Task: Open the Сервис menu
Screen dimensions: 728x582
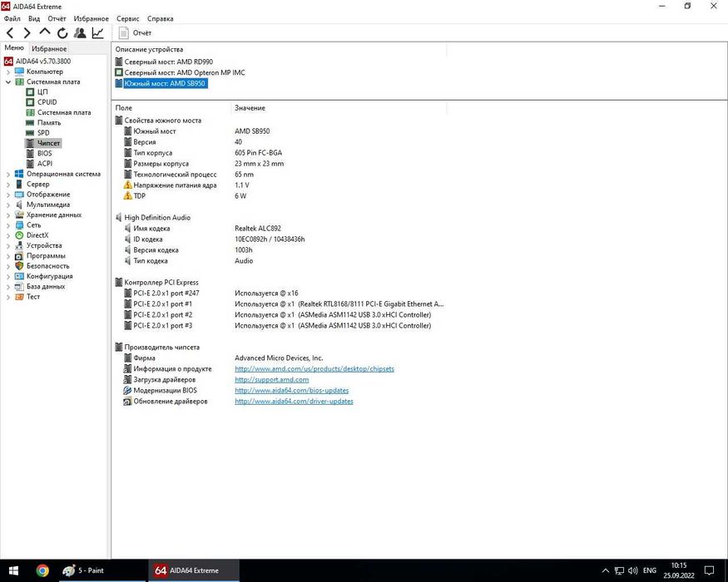Action: (x=127, y=18)
